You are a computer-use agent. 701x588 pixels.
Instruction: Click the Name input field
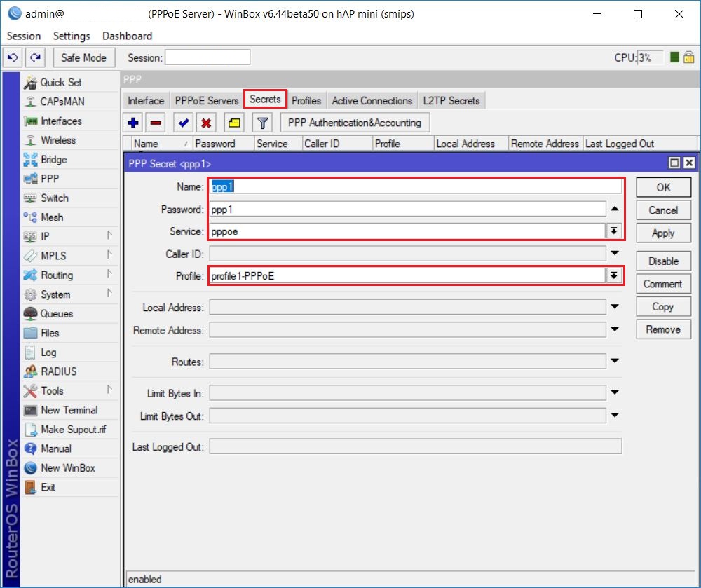point(416,186)
